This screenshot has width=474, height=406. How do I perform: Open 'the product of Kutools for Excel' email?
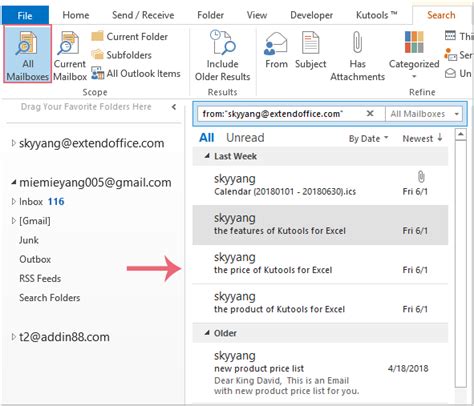pyautogui.click(x=320, y=303)
